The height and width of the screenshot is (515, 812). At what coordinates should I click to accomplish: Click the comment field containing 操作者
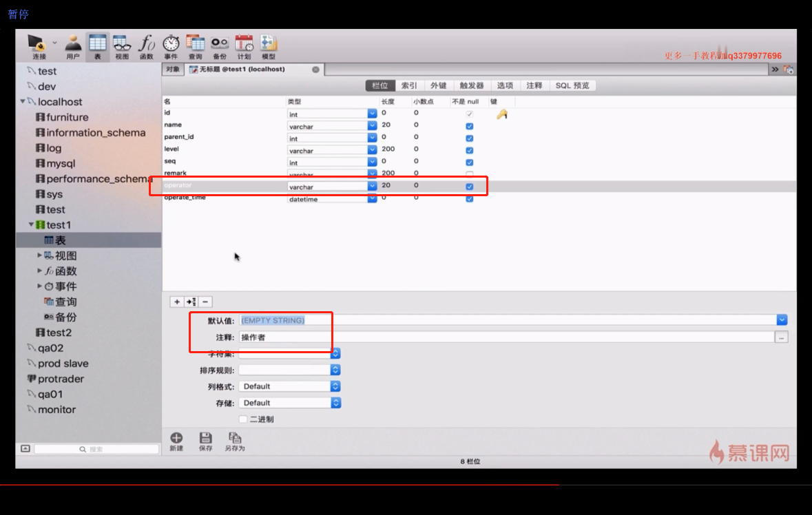tap(506, 337)
